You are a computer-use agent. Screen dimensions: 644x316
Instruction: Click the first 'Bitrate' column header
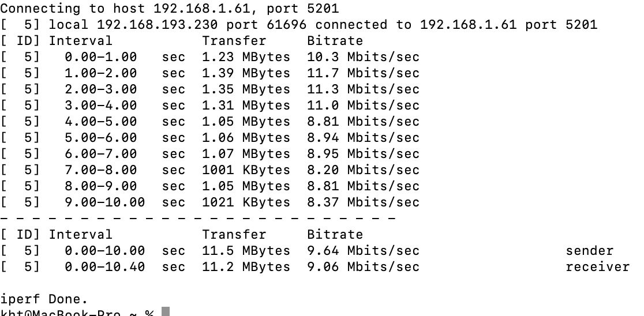point(335,40)
